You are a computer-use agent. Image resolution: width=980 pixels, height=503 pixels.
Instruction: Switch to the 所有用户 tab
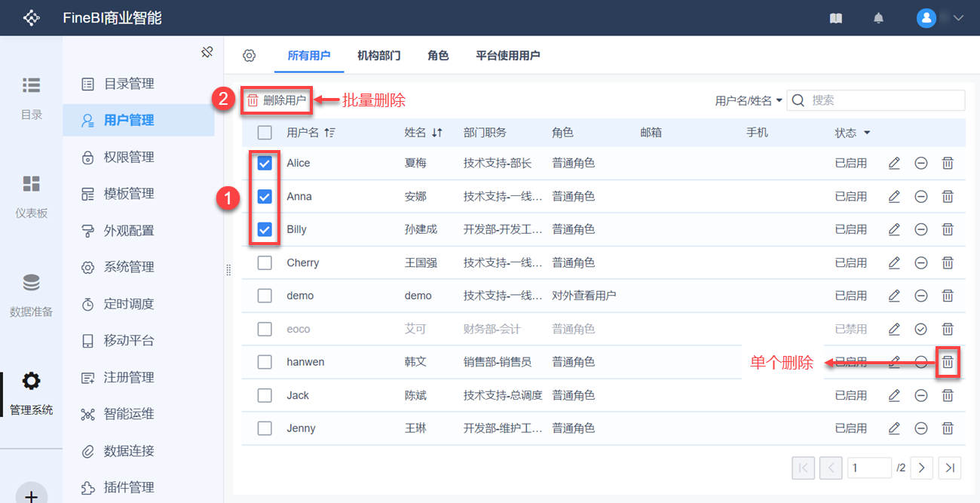point(309,56)
